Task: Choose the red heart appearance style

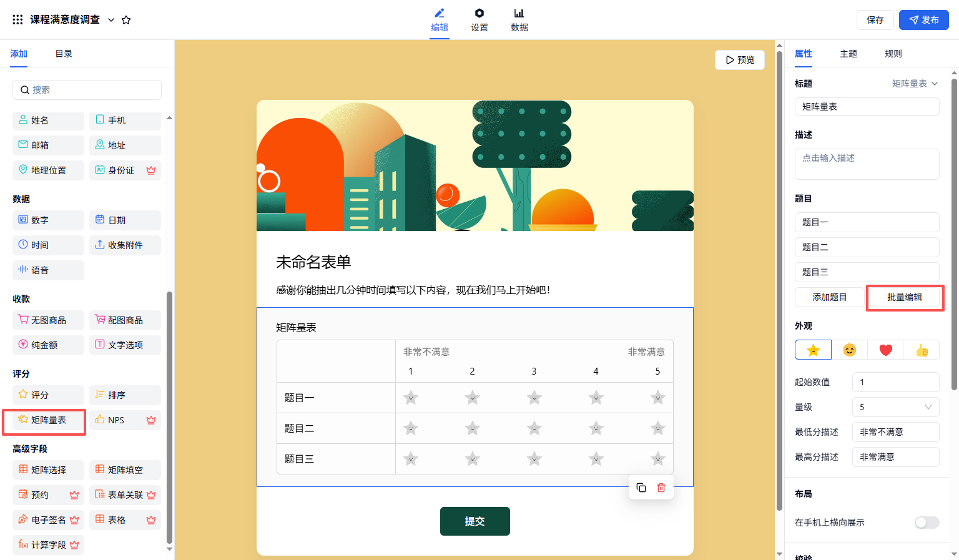Action: click(885, 350)
